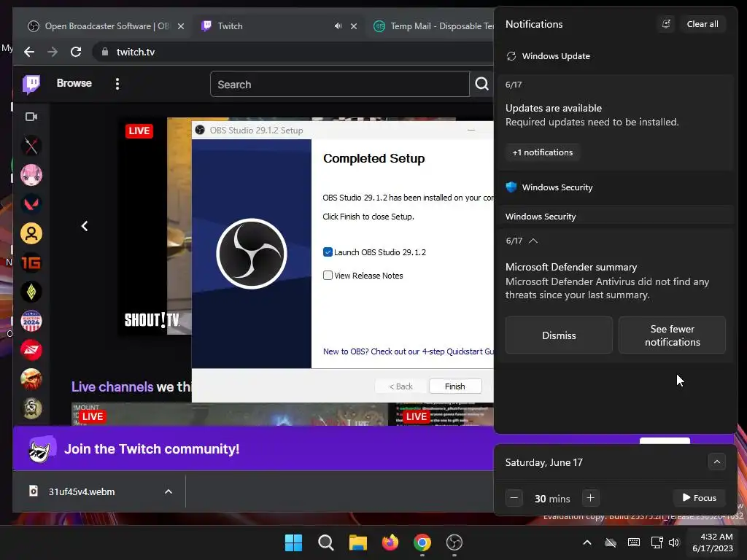Open the pink-haired avatar channel in sidebar

tap(31, 175)
